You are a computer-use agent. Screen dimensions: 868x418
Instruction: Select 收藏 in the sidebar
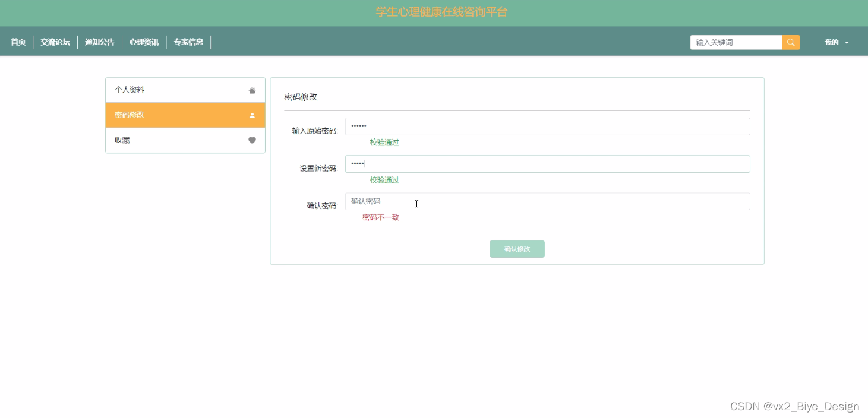point(185,140)
